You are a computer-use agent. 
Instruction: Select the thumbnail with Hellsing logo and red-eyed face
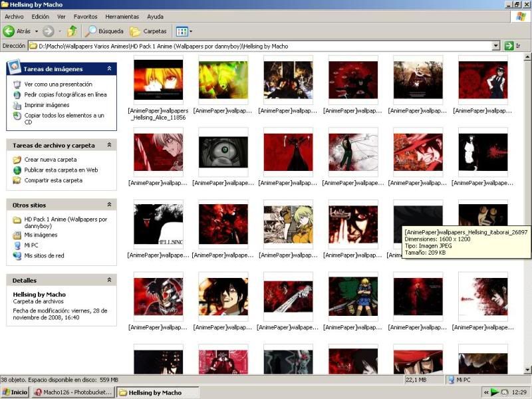(353, 224)
